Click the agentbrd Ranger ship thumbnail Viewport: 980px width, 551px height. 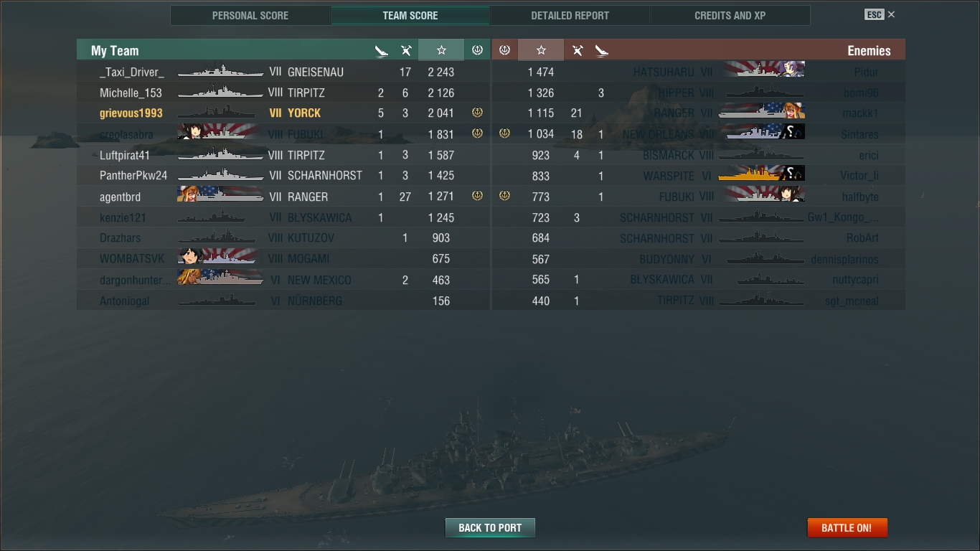point(220,195)
